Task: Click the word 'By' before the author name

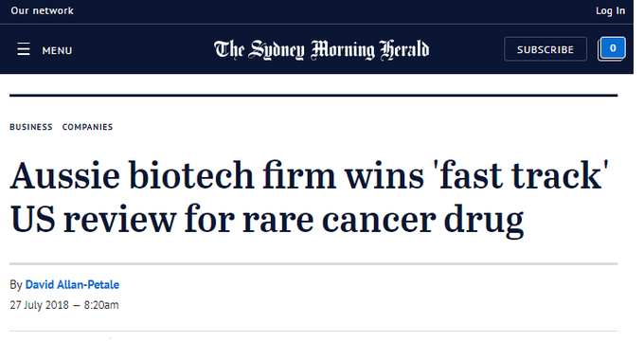Action: [x=16, y=285]
